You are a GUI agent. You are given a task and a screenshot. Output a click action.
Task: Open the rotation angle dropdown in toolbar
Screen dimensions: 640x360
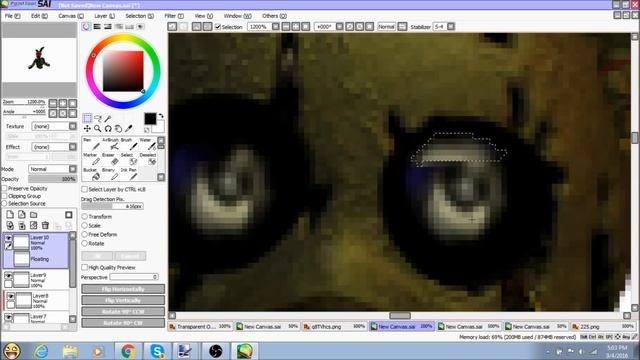point(339,27)
